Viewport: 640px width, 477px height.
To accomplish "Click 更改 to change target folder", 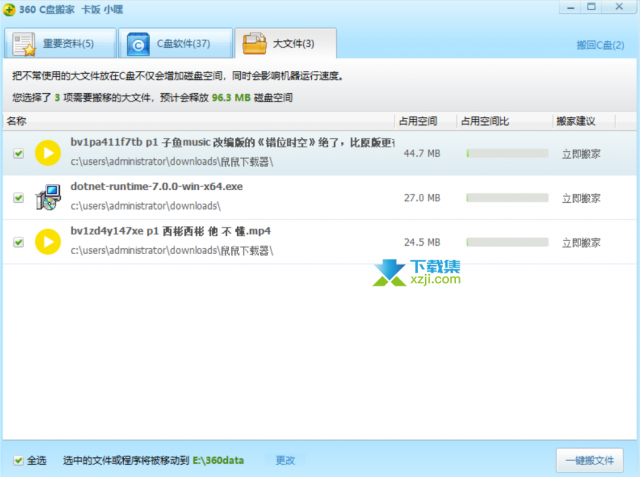I will click(x=285, y=461).
